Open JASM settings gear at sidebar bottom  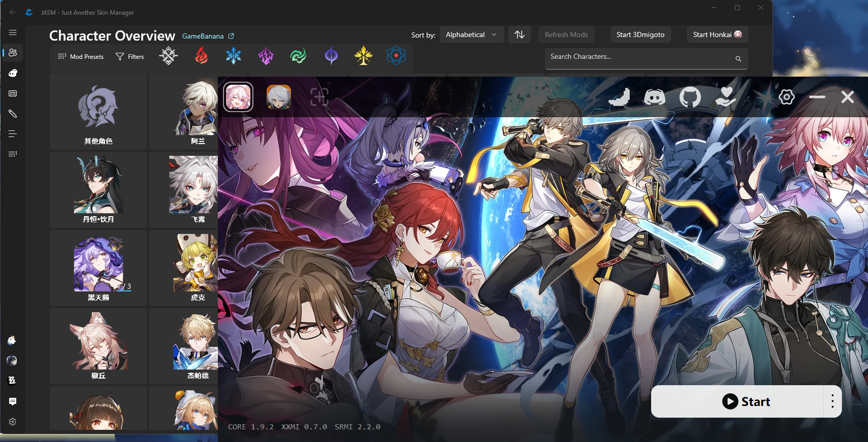pyautogui.click(x=13, y=422)
